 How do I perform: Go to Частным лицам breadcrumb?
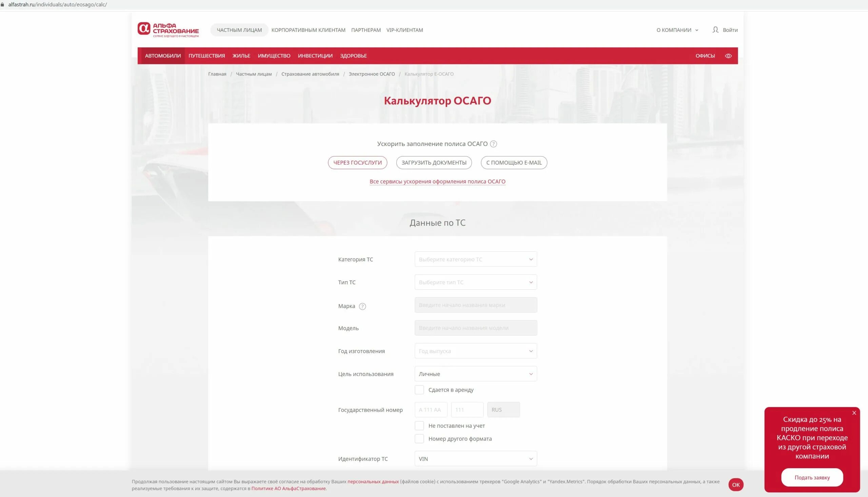[254, 74]
